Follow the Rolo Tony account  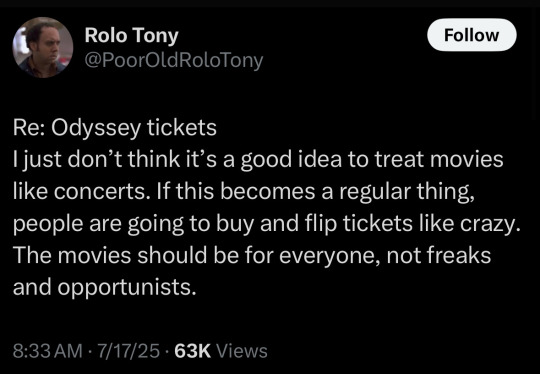[471, 35]
